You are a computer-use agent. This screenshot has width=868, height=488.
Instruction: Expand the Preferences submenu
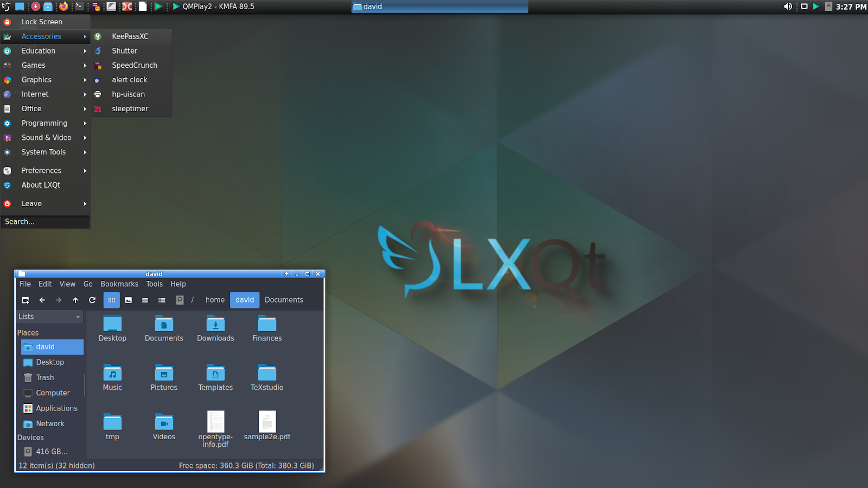pos(46,171)
